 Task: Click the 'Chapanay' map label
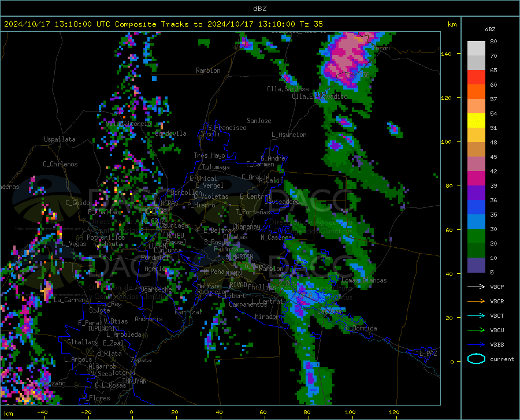pyautogui.click(x=246, y=226)
